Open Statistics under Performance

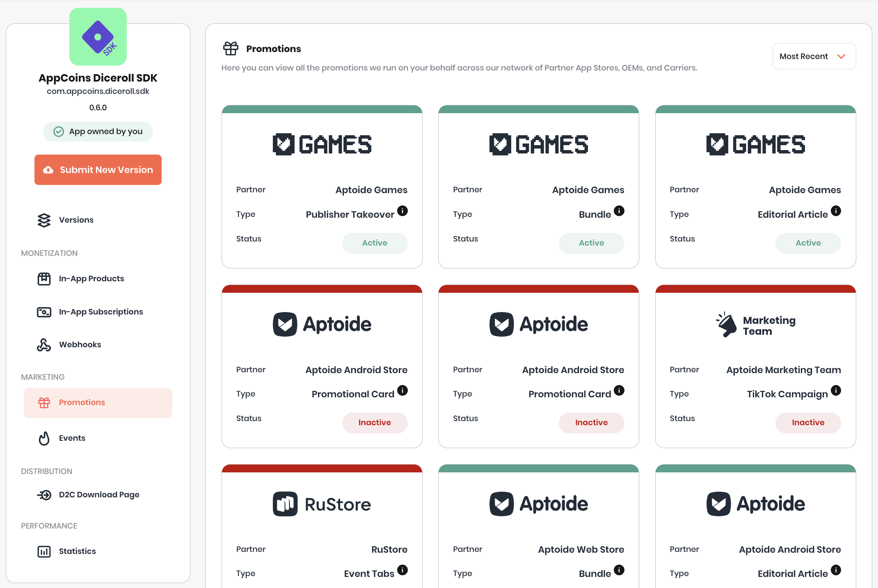pos(77,552)
